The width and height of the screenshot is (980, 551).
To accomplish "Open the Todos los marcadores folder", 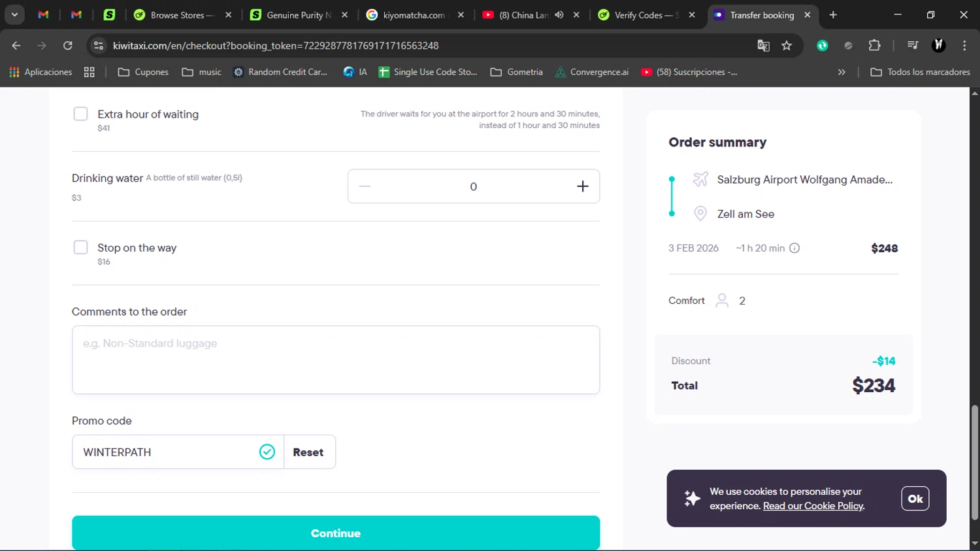I will pyautogui.click(x=920, y=72).
